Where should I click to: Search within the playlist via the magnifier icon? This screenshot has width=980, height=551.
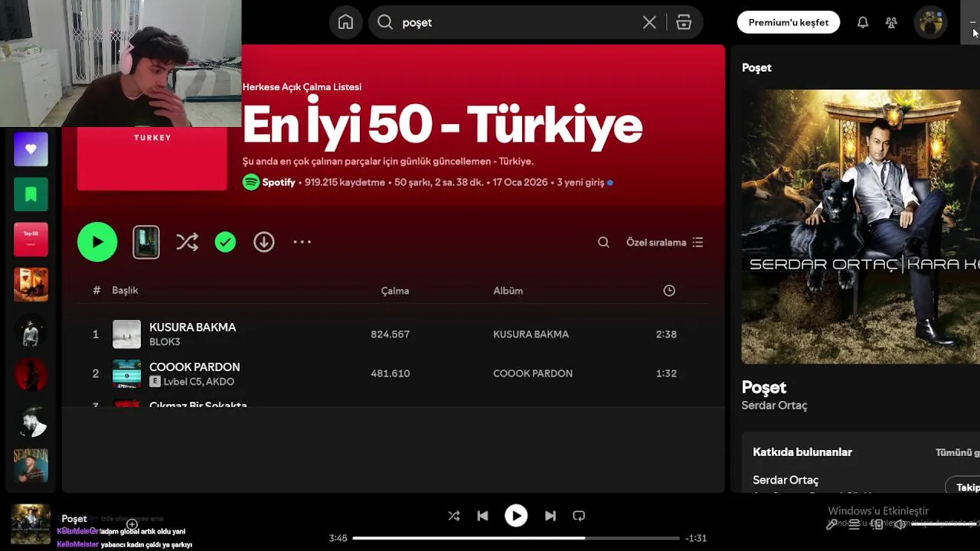603,242
